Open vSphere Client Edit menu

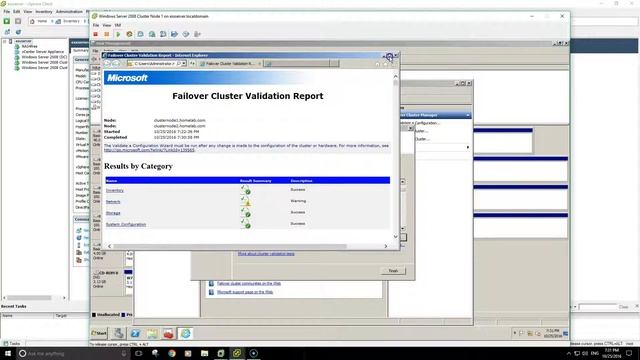(16, 11)
